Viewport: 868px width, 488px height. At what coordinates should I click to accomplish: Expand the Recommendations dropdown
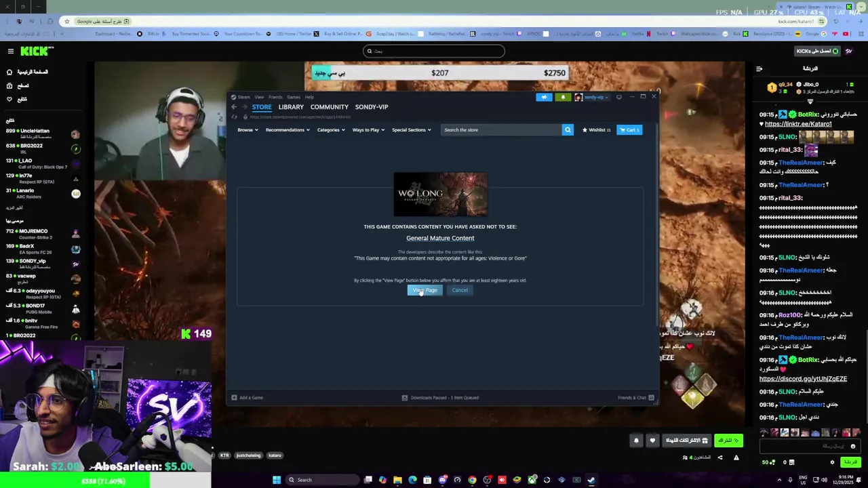click(288, 130)
